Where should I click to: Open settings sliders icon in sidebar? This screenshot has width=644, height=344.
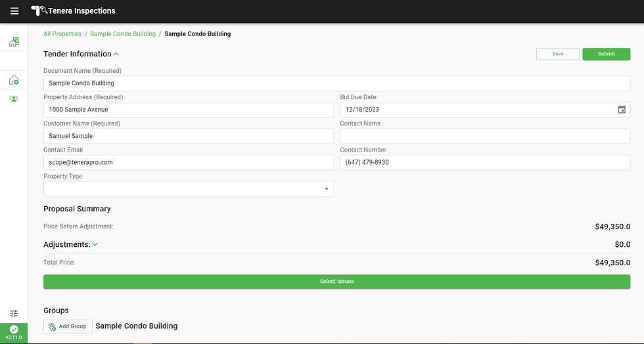(x=14, y=314)
